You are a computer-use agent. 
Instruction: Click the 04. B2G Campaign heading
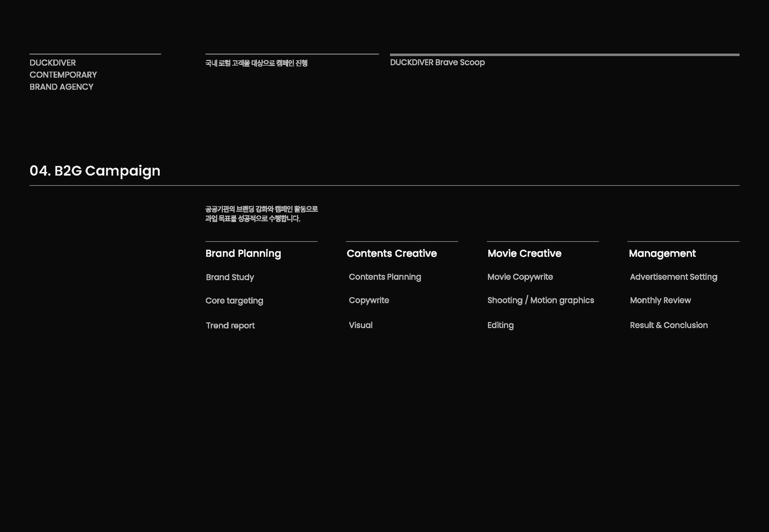coord(95,171)
